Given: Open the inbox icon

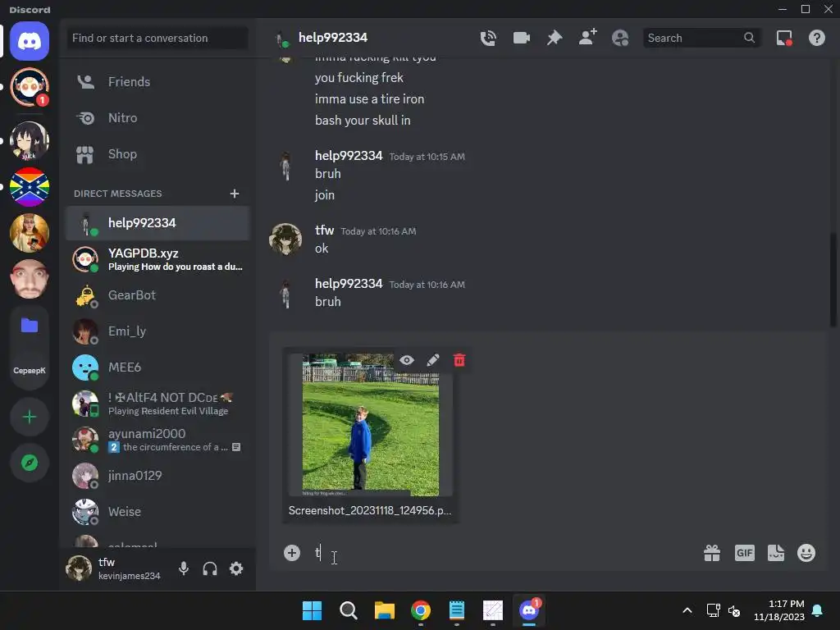Looking at the screenshot, I should [x=784, y=38].
